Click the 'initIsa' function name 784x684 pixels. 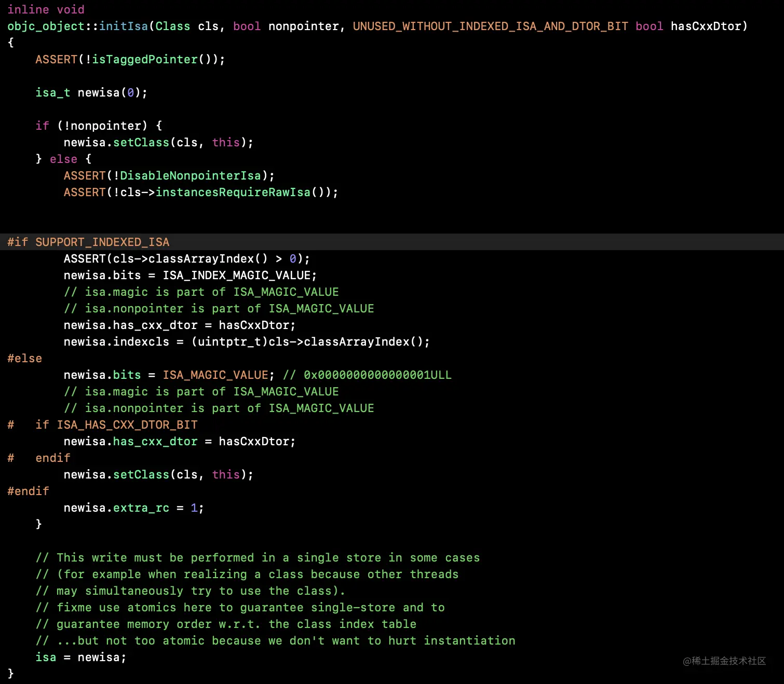click(x=124, y=26)
